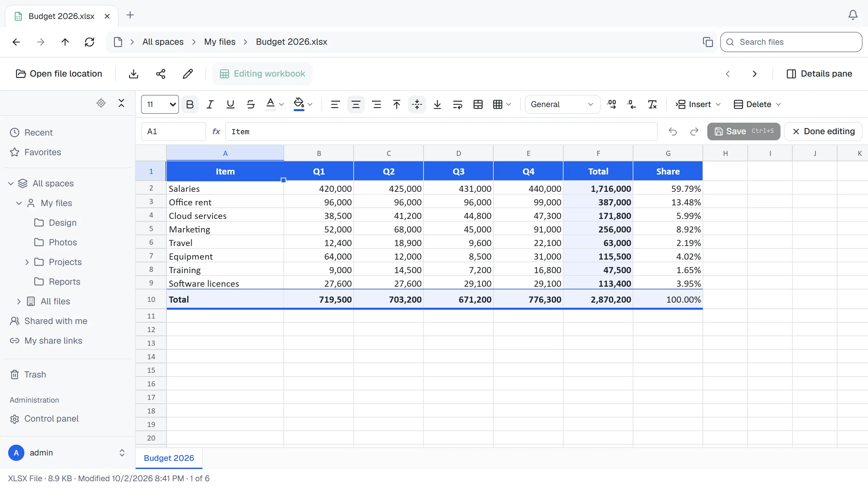Open the font color picker arrow

tap(281, 104)
